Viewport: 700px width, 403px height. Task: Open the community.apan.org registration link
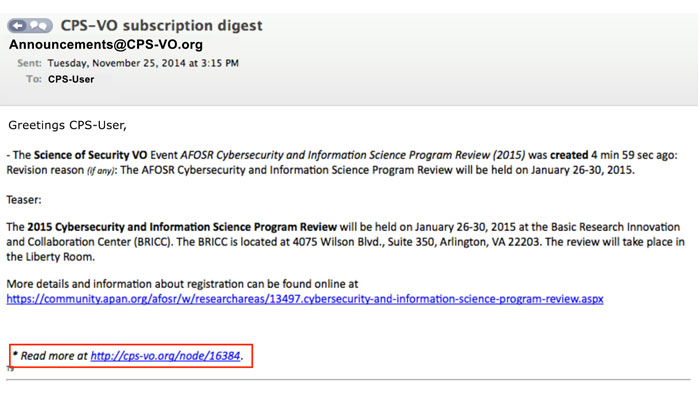click(305, 298)
